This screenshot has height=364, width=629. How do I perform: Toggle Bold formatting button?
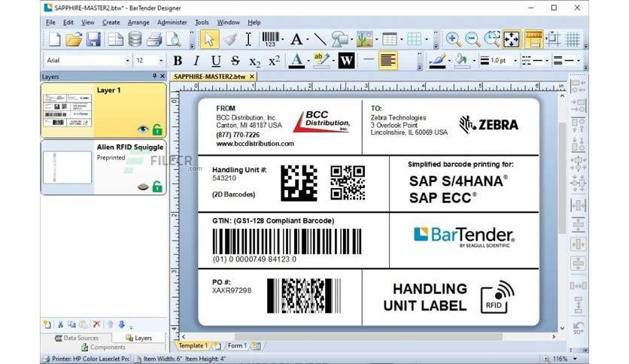tap(178, 60)
